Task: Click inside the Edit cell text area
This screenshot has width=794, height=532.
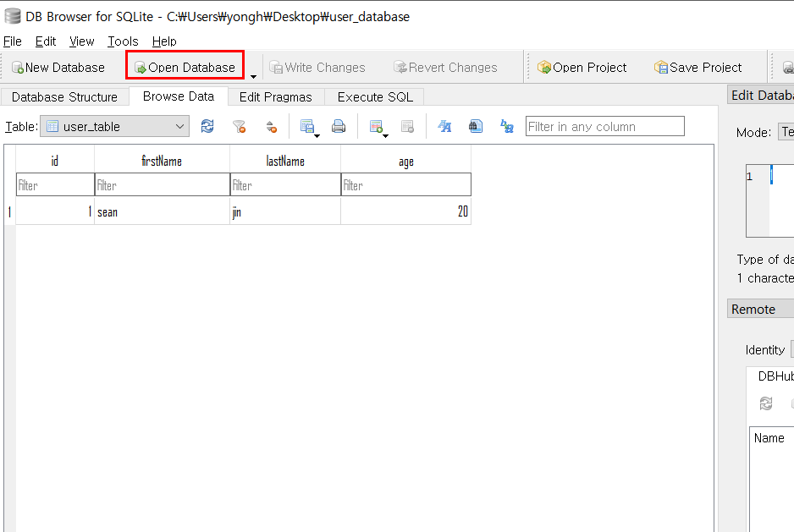Action: (x=782, y=200)
